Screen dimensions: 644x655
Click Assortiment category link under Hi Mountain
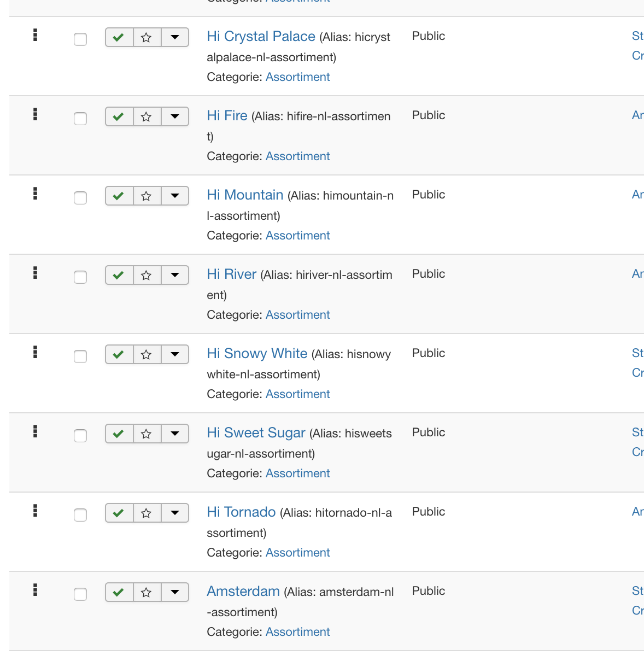[x=297, y=236]
